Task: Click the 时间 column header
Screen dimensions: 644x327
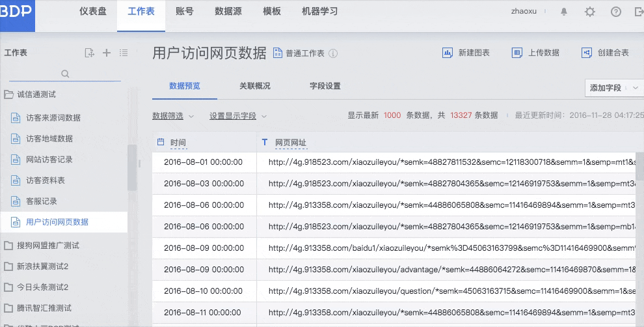Action: (x=178, y=142)
